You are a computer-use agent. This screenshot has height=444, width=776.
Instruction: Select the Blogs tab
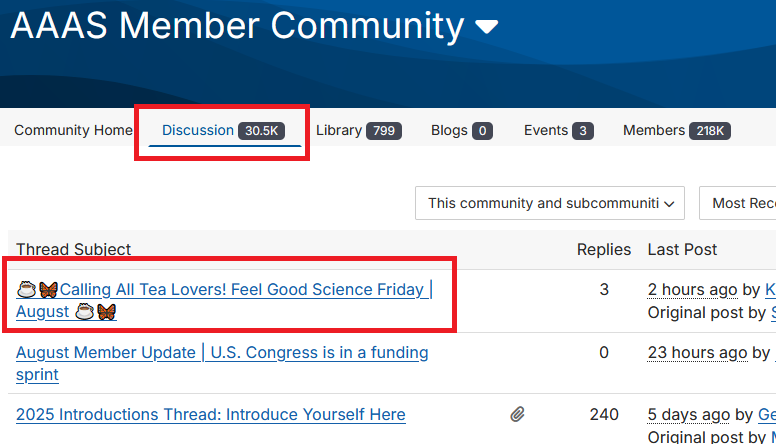pyautogui.click(x=449, y=130)
